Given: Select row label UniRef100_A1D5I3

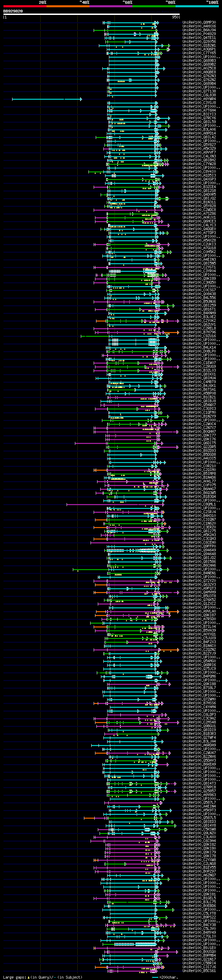Looking at the screenshot, I should [x=199, y=175].
